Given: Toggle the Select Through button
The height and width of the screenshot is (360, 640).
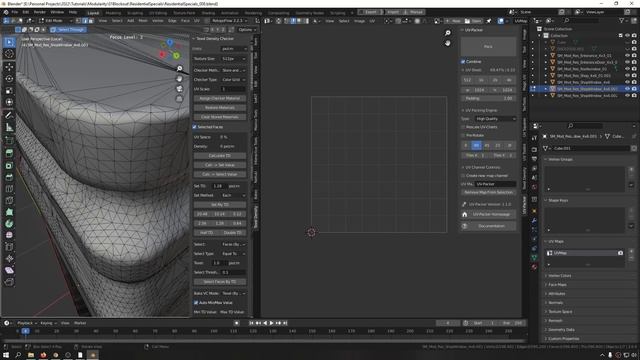Looking at the screenshot, I should tap(68, 30).
